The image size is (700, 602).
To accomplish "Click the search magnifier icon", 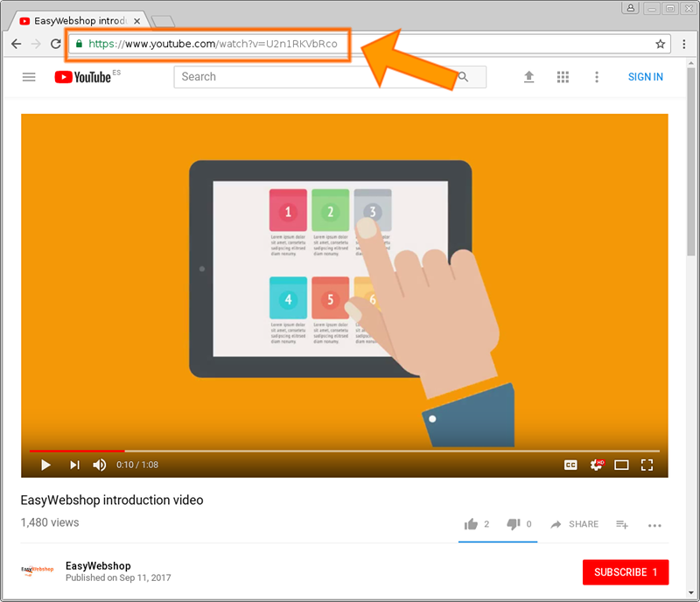I will [464, 77].
